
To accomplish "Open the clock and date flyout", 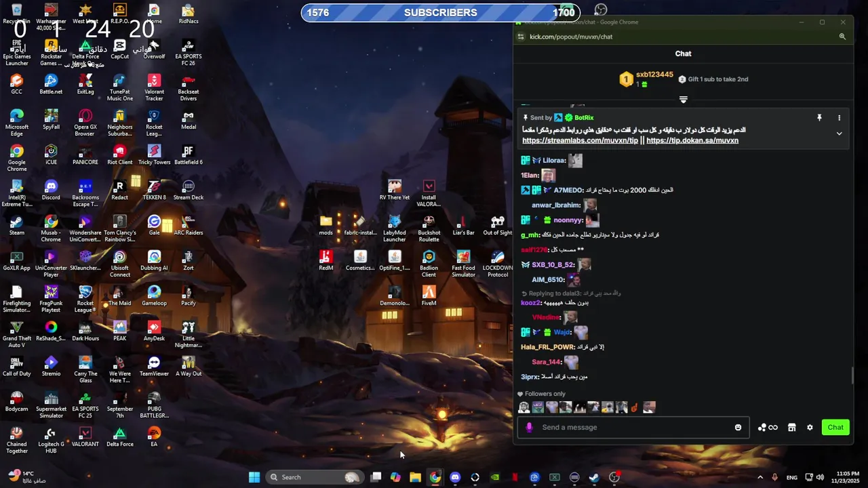I will point(848,477).
